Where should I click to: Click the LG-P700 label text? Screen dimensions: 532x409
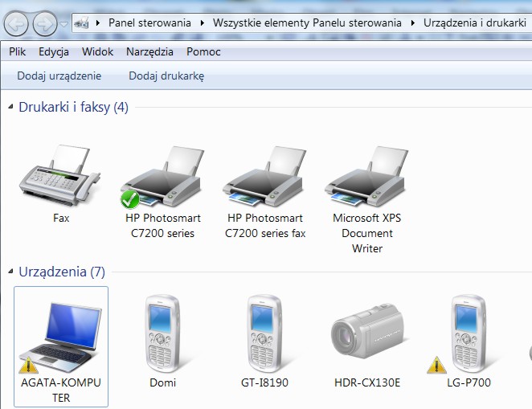coord(469,382)
